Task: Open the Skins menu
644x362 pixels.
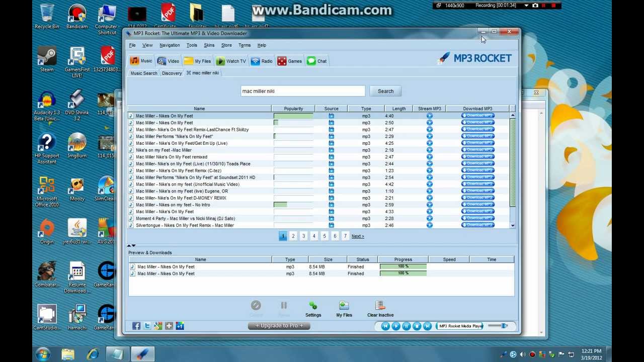Action: pyautogui.click(x=209, y=45)
